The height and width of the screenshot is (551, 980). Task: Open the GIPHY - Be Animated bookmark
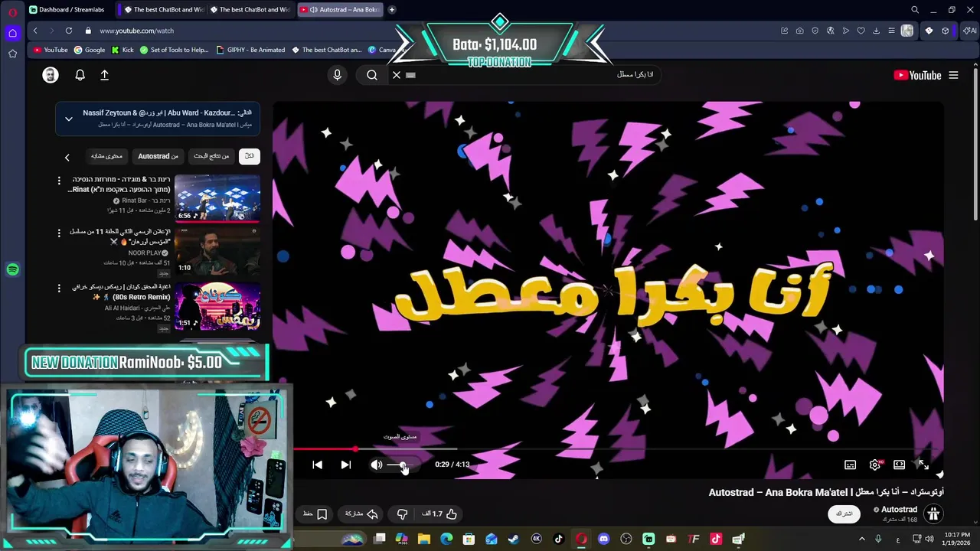250,50
